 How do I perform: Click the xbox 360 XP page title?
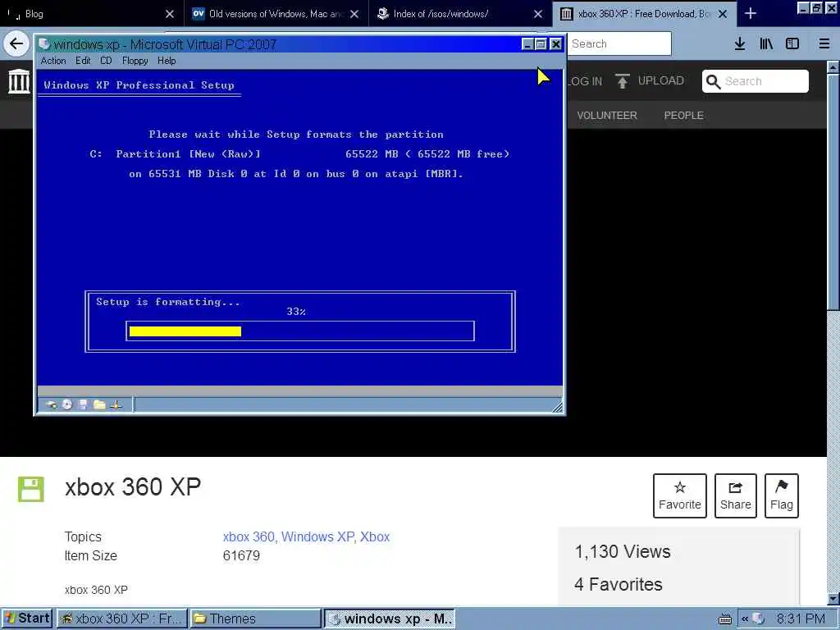pyautogui.click(x=133, y=487)
